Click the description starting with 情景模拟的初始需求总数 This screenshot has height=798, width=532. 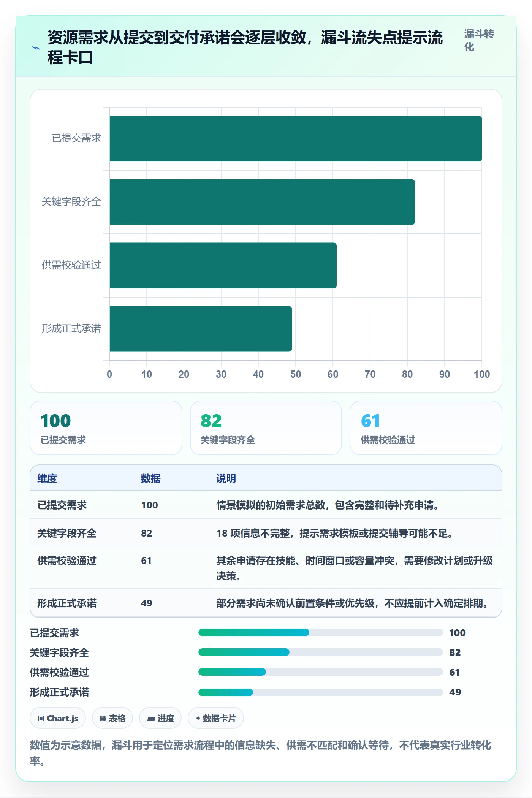(328, 505)
